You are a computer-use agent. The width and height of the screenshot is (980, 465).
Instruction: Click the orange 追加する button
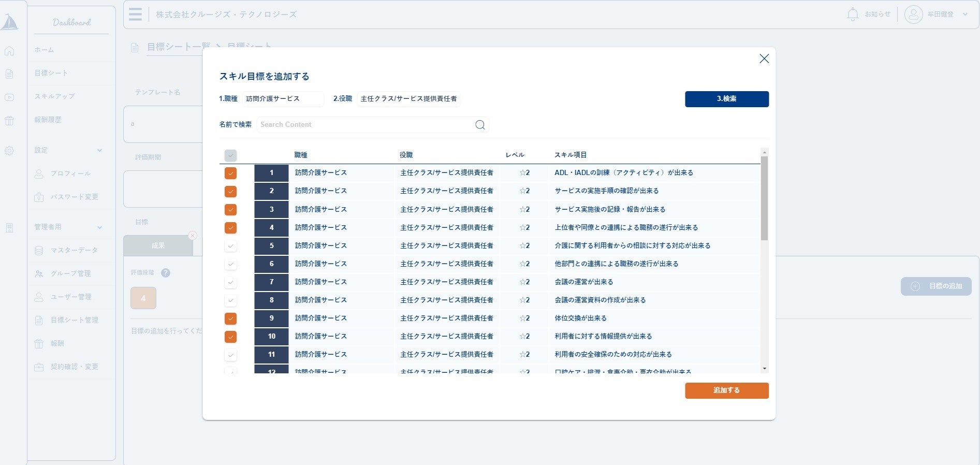727,390
